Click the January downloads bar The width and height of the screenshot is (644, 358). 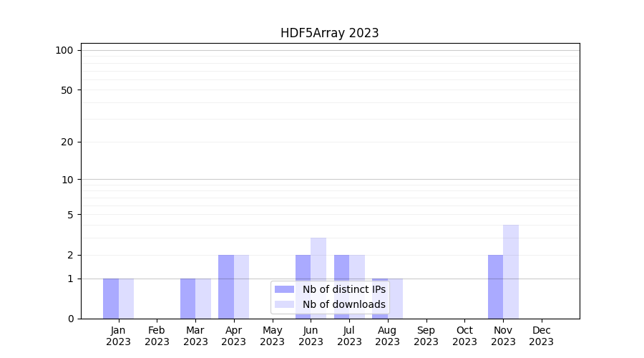(126, 299)
